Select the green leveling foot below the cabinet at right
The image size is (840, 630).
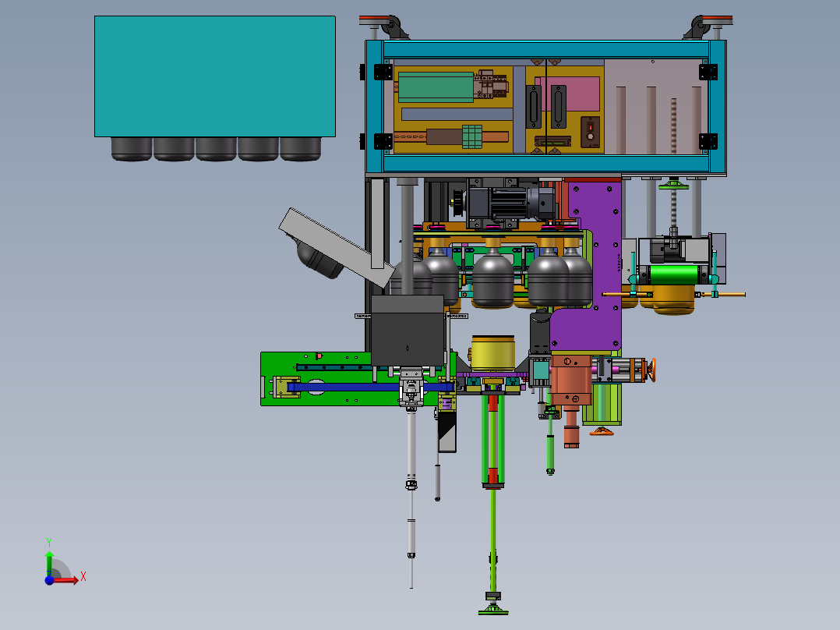673,185
